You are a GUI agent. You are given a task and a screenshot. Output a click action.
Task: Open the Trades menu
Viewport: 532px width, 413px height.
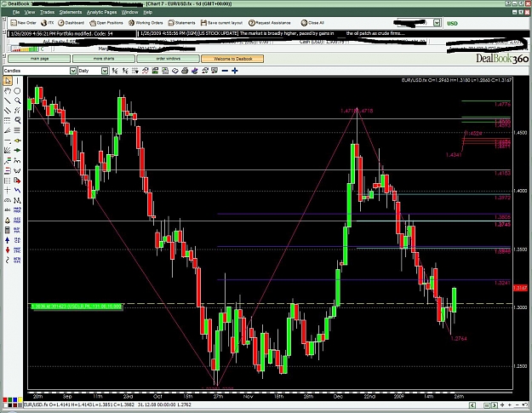pyautogui.click(x=47, y=12)
